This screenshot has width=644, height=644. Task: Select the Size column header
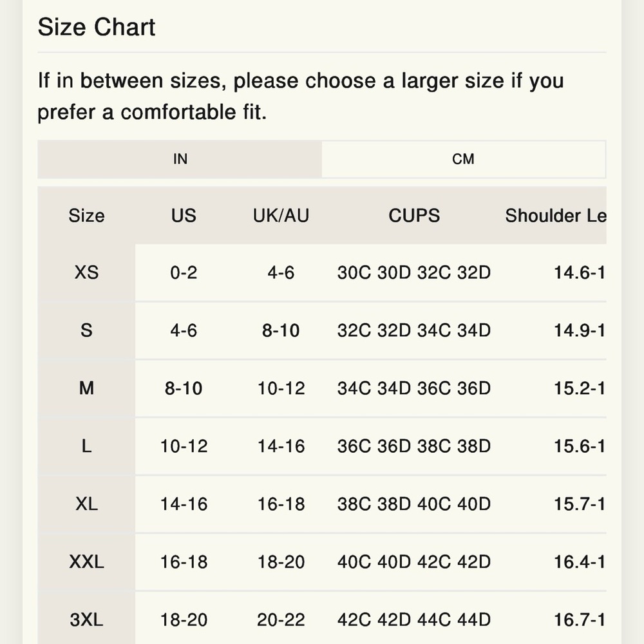coord(86,215)
